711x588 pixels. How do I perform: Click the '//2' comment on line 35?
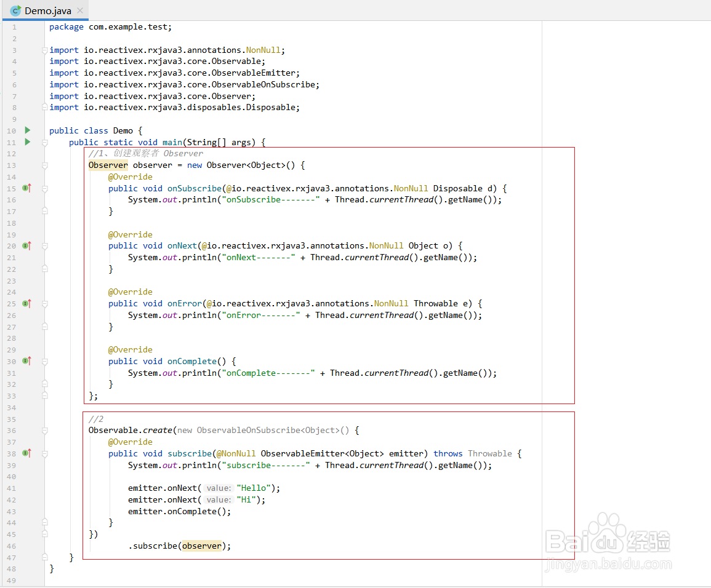95,419
